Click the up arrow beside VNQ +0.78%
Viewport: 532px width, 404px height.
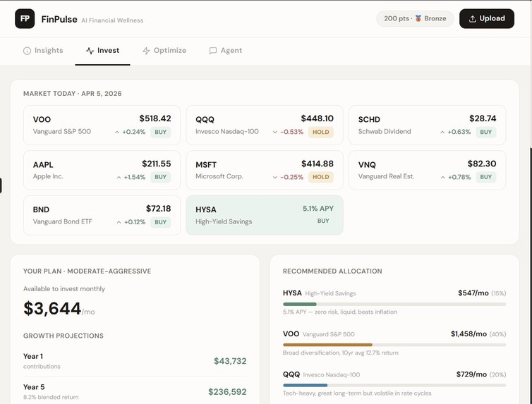[x=443, y=177]
